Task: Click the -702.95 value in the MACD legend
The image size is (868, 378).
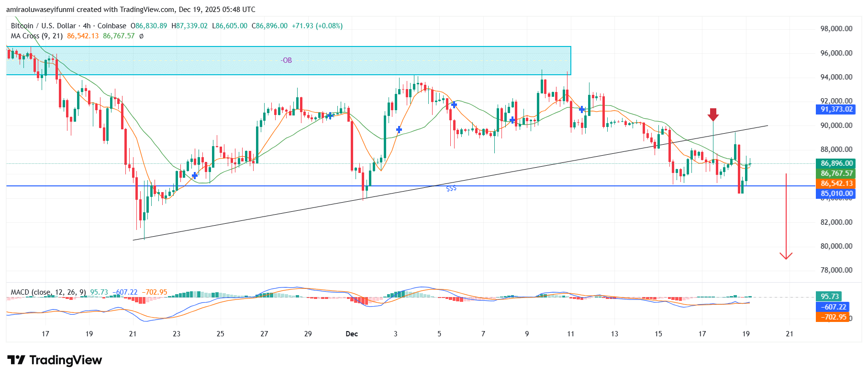Action: [155, 292]
